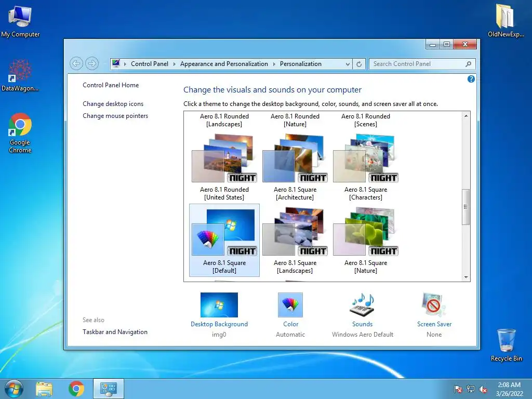Screen dimensions: 532x399
Task: Select the Google Chrome desktop shortcut
Action: [x=20, y=133]
